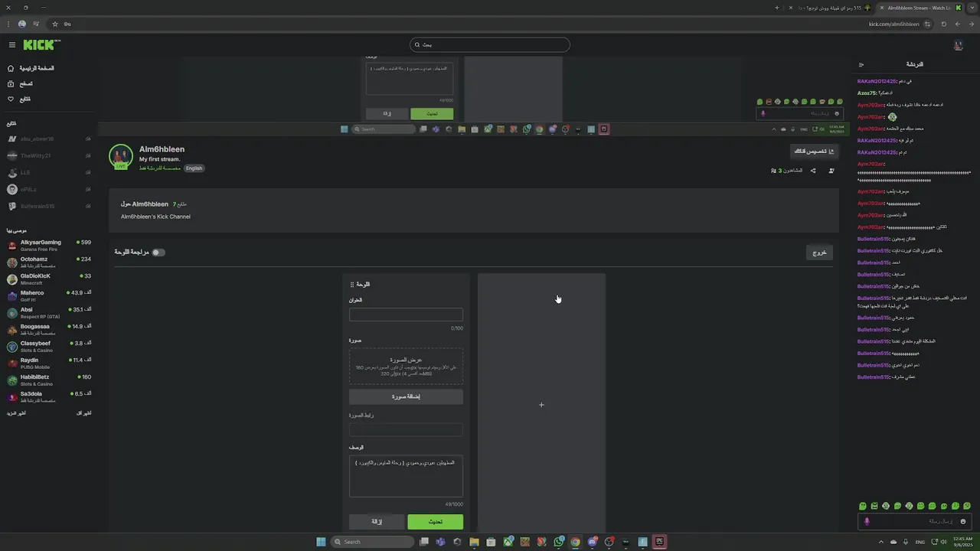Open Chrome from the taskbar

coord(575,542)
